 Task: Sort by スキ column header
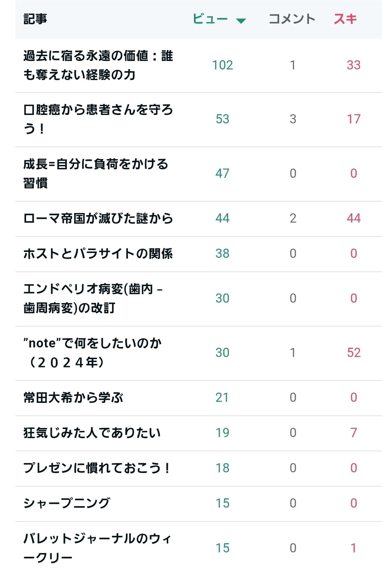[x=345, y=19]
